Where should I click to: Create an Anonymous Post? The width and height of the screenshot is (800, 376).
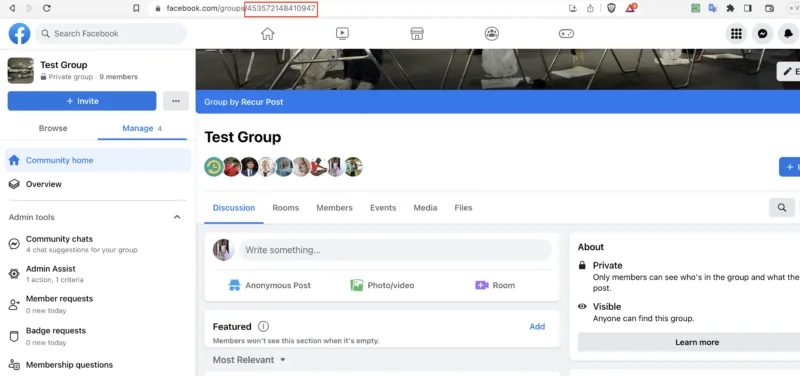[x=269, y=285]
